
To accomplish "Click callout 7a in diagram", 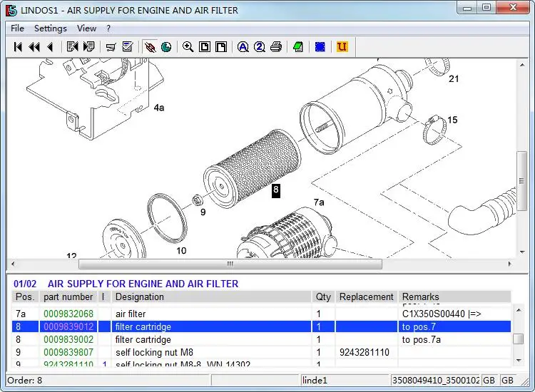I will (319, 202).
